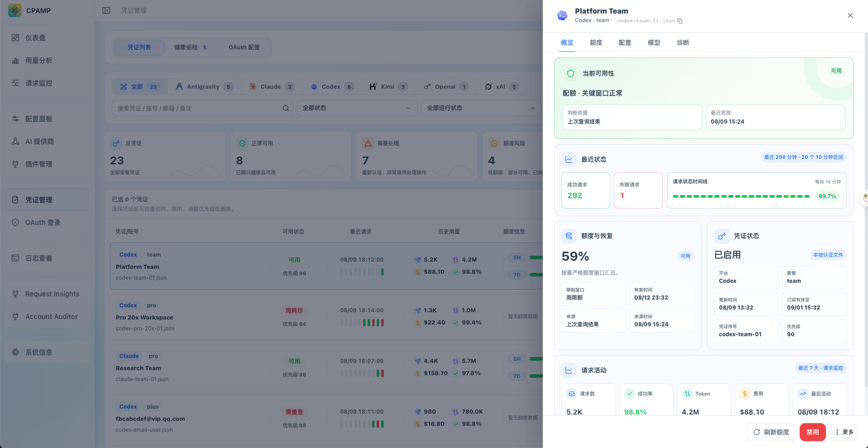Open 用量分析 usage analysis page
868x448 pixels.
click(x=47, y=61)
